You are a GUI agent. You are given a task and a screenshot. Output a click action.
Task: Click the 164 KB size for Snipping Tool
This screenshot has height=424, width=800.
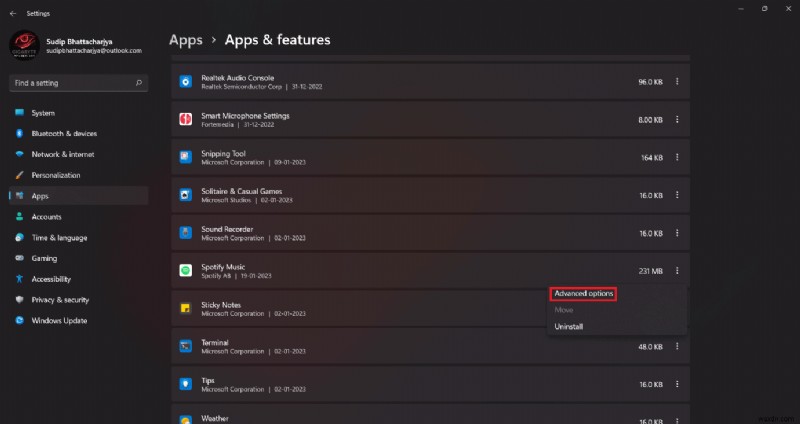tap(652, 158)
